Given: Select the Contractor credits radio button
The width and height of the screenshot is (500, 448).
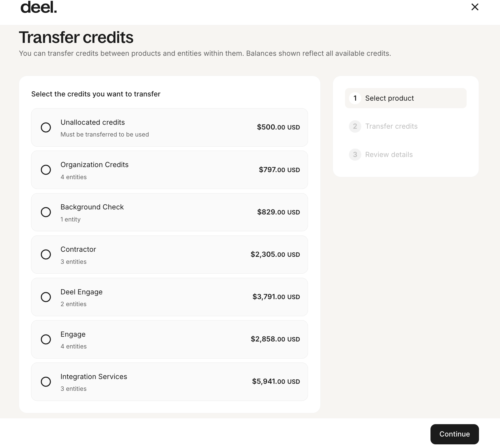Looking at the screenshot, I should coord(46,255).
